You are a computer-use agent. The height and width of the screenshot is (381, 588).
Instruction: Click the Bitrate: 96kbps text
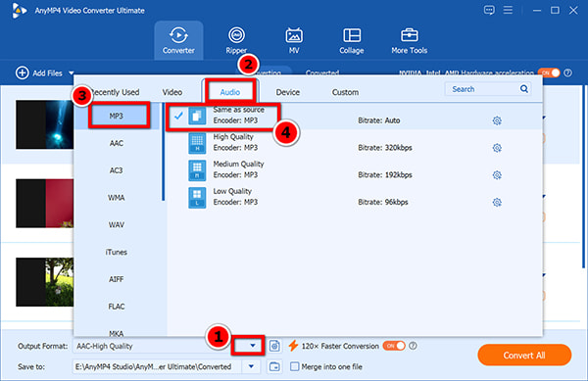[383, 203]
